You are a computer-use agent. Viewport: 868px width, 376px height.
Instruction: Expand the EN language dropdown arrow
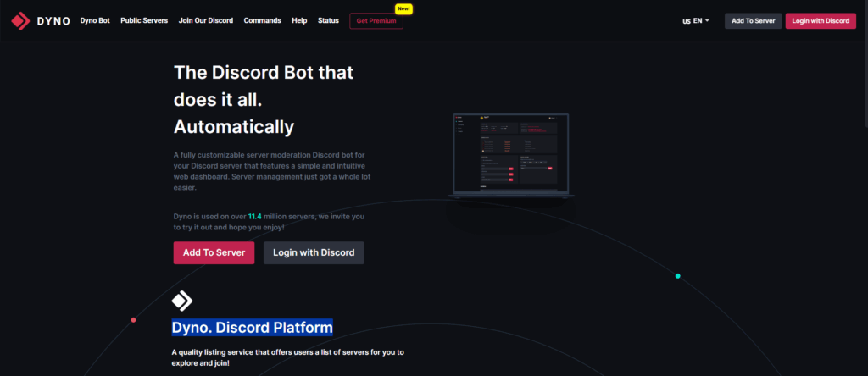pyautogui.click(x=707, y=21)
